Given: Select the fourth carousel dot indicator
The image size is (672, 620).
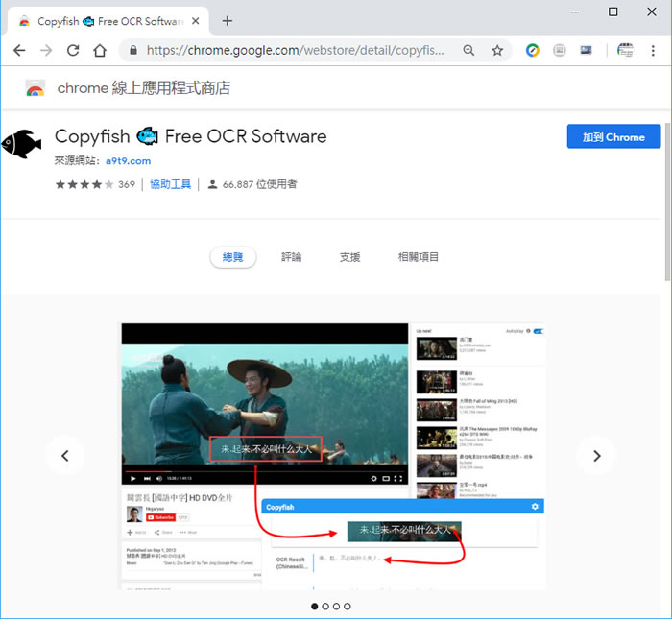Looking at the screenshot, I should (348, 607).
